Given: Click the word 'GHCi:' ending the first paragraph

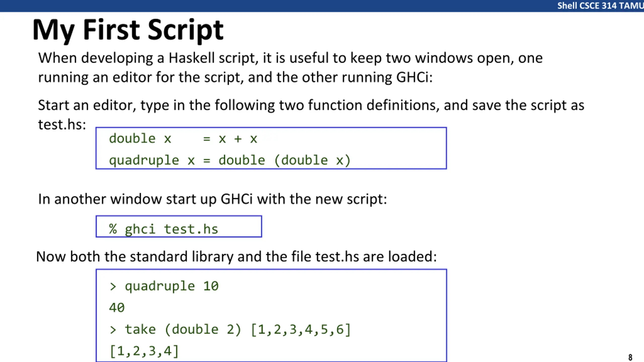Looking at the screenshot, I should tap(415, 77).
